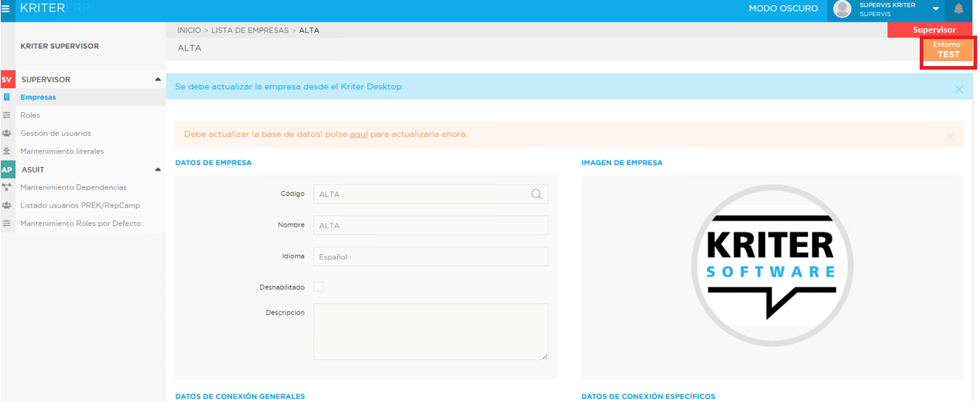The height and width of the screenshot is (413, 980).
Task: Open the hamburger menu icon
Action: [x=6, y=9]
